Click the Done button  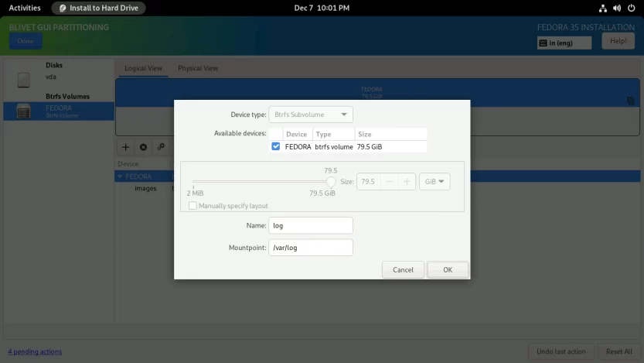coord(26,41)
